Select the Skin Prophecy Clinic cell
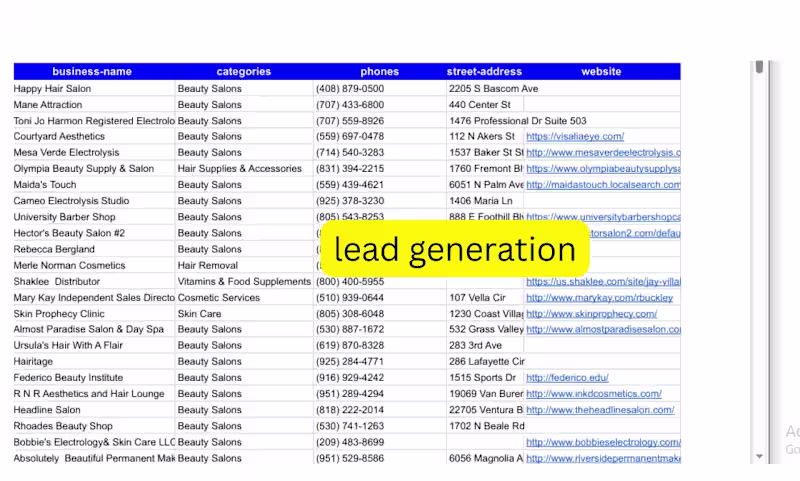 coord(94,314)
